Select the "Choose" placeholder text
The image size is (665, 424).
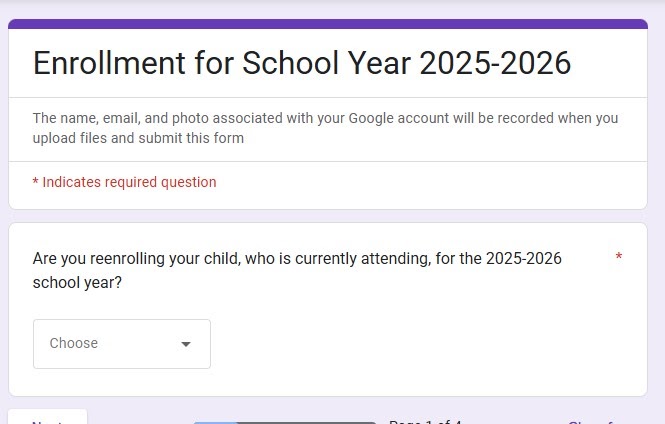pos(74,343)
